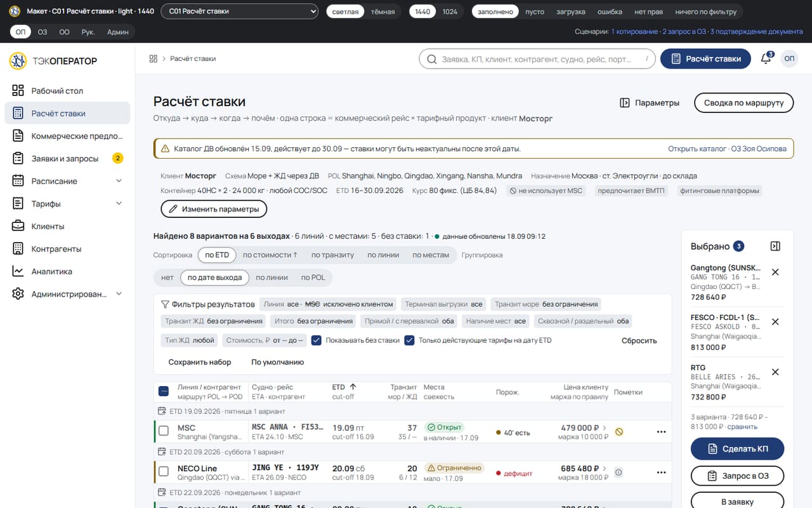Tick the checkbox for the NECO Line row
The image size is (812, 508).
[x=164, y=472]
